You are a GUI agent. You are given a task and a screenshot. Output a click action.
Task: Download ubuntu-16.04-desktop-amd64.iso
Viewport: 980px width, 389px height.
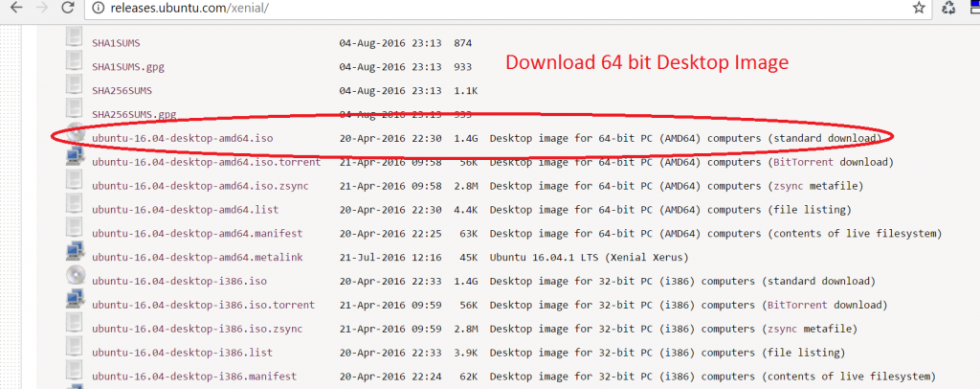pyautogui.click(x=183, y=138)
